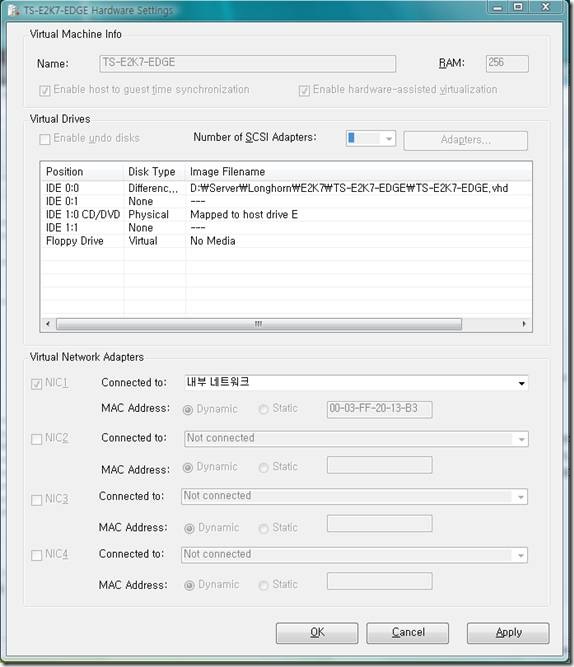Image resolution: width=574 pixels, height=667 pixels.
Task: Click the RAM input field
Action: coord(507,63)
